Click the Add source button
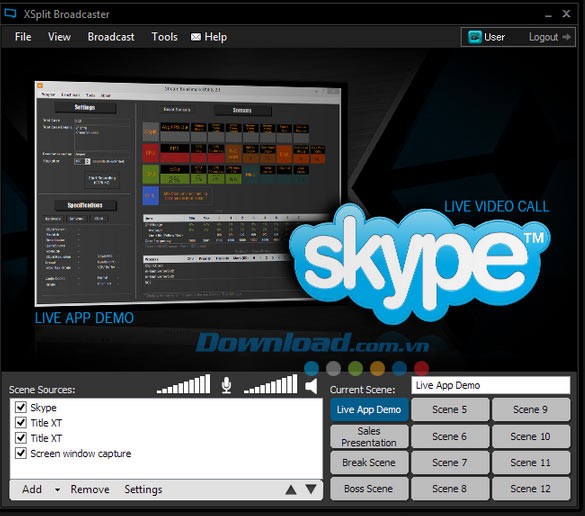Image resolution: width=585 pixels, height=516 pixels. (x=32, y=489)
